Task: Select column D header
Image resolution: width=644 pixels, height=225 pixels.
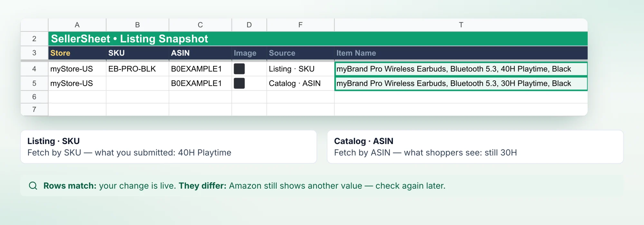Action: click(x=249, y=25)
